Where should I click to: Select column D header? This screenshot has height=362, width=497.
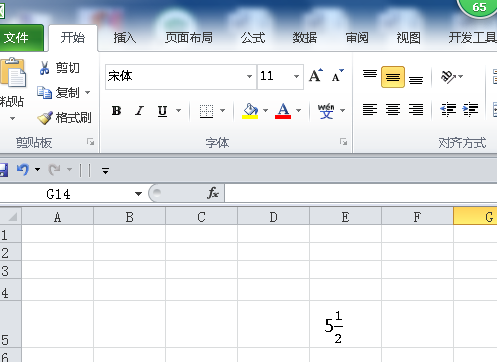click(273, 217)
